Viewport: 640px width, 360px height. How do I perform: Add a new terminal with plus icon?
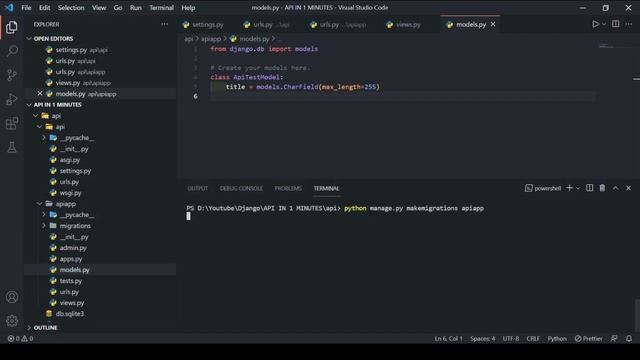tap(569, 188)
